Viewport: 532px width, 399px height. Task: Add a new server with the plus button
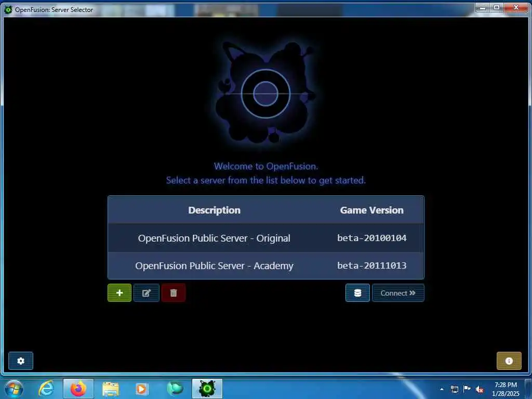click(x=119, y=293)
